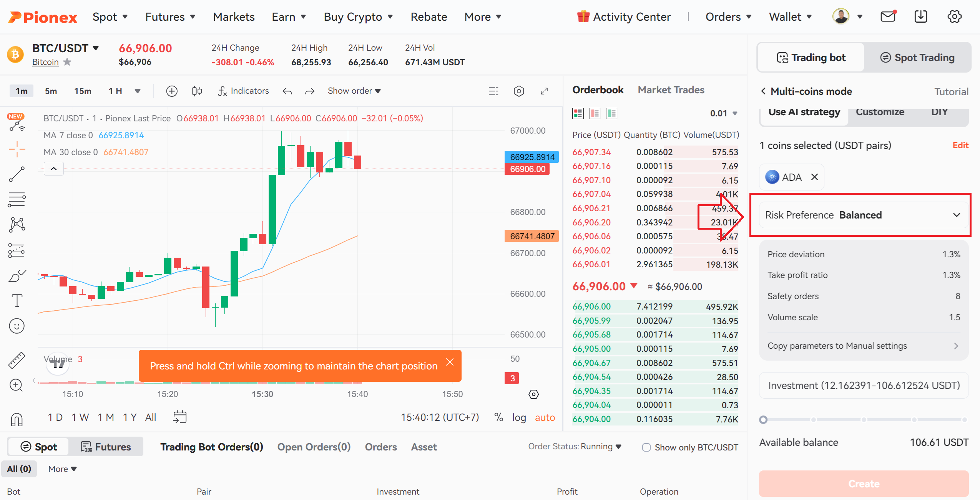Open the Asset tab
Screen dimensions: 980x500
coord(424,447)
